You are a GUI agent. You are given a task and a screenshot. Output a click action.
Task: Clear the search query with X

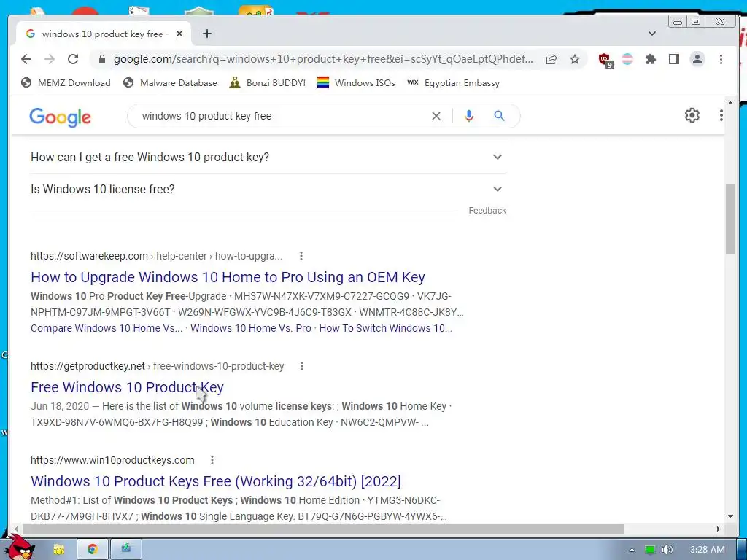436,116
